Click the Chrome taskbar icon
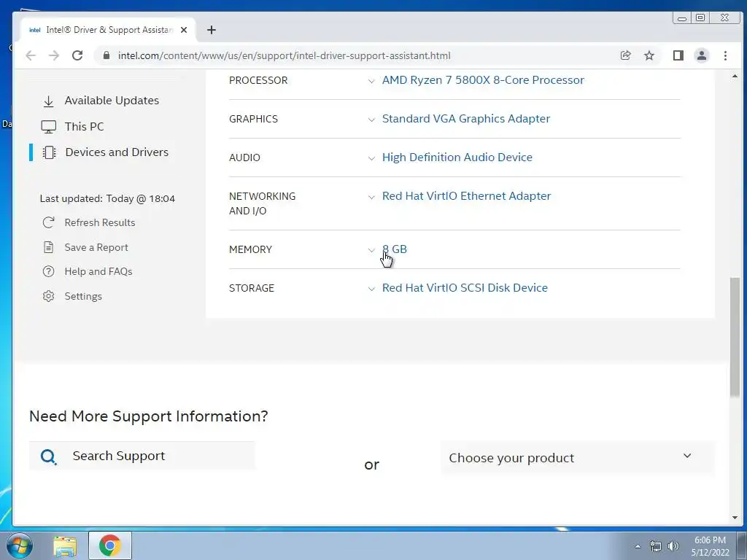Viewport: 747px width, 560px height. coord(109,545)
